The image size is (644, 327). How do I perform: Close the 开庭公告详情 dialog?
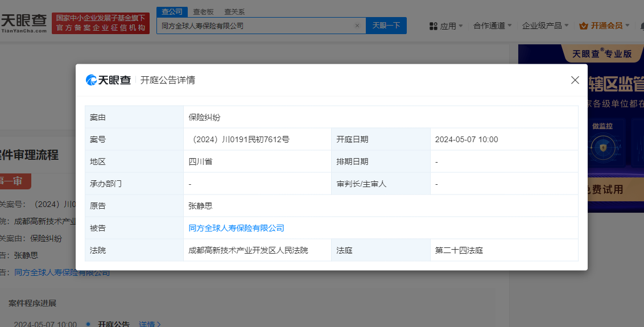pos(575,80)
